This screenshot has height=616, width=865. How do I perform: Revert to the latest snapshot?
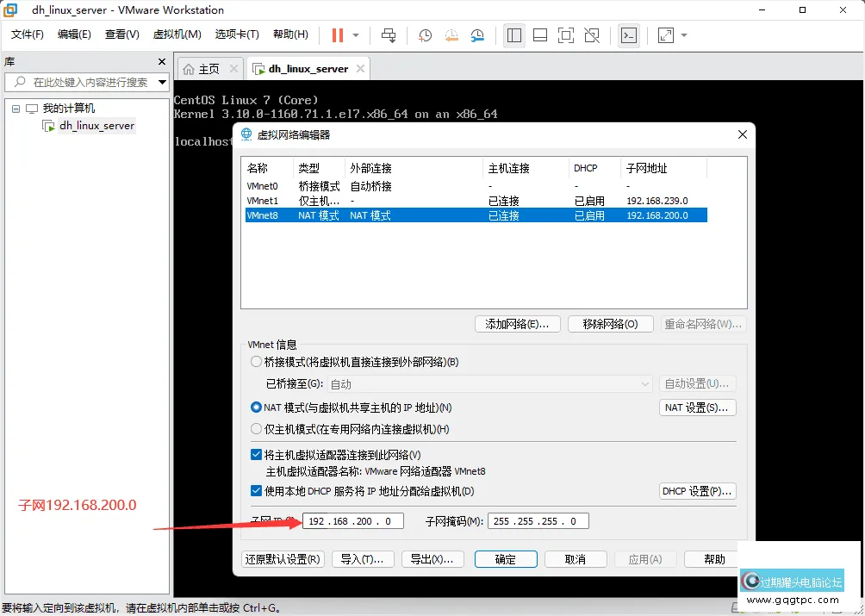451,35
